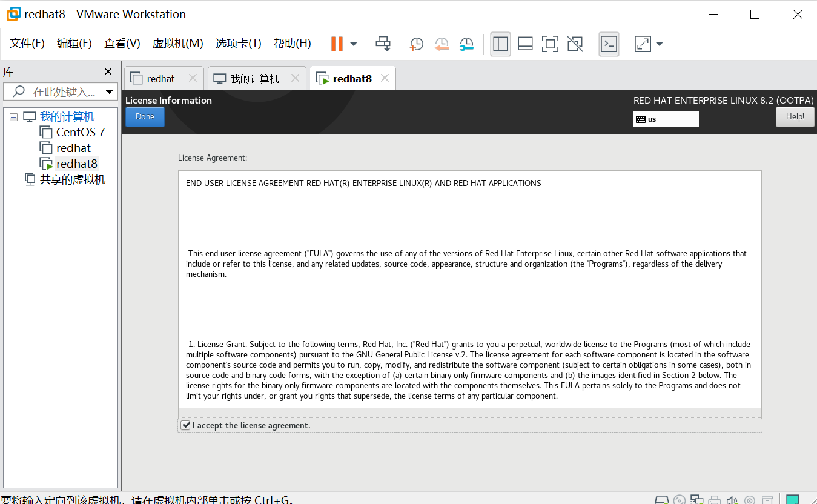817x504 pixels.
Task: Open the power options dropdown beside pause
Action: (354, 44)
